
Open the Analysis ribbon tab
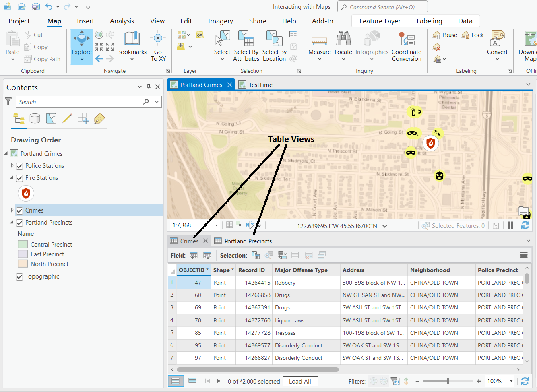tap(122, 21)
